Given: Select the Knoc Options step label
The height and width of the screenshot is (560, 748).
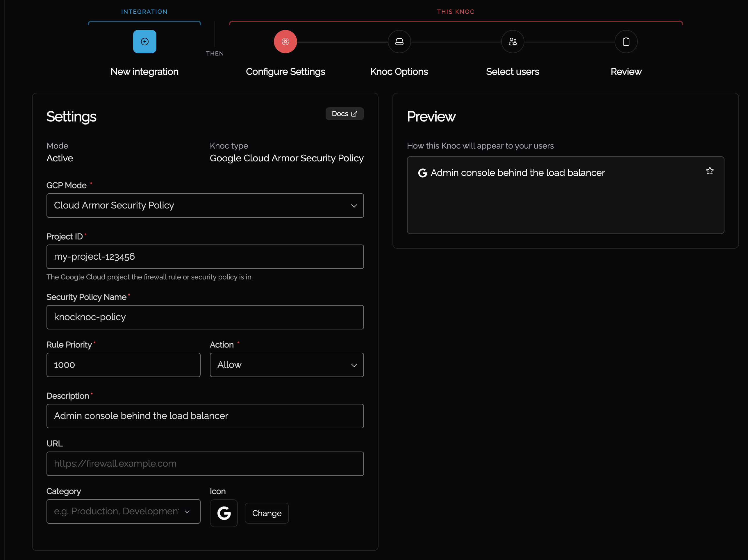Looking at the screenshot, I should point(399,72).
